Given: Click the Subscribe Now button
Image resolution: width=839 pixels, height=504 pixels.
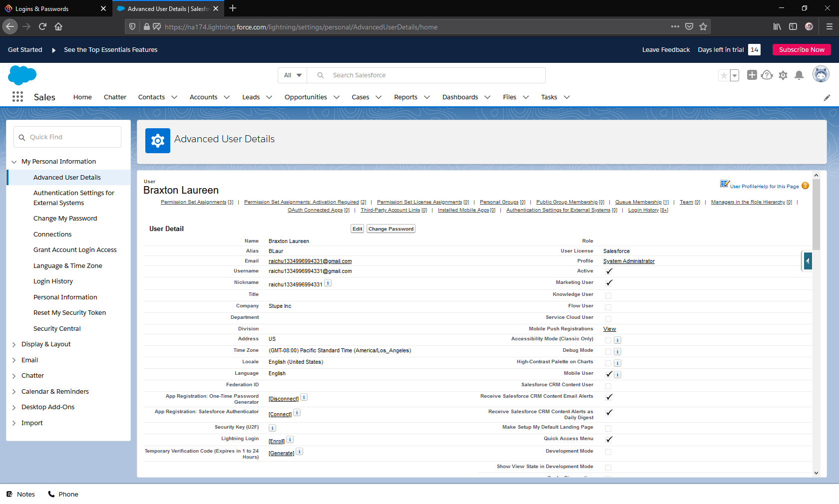Looking at the screenshot, I should pos(802,50).
